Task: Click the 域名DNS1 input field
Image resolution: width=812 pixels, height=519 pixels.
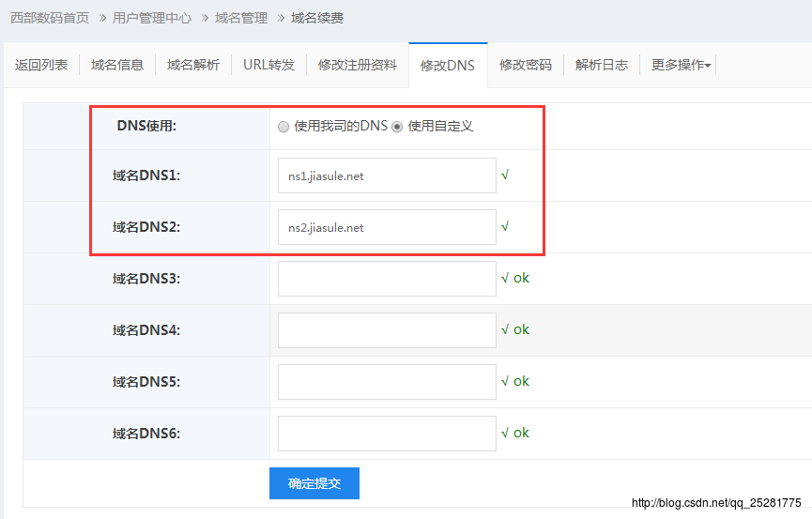Action: 387,176
